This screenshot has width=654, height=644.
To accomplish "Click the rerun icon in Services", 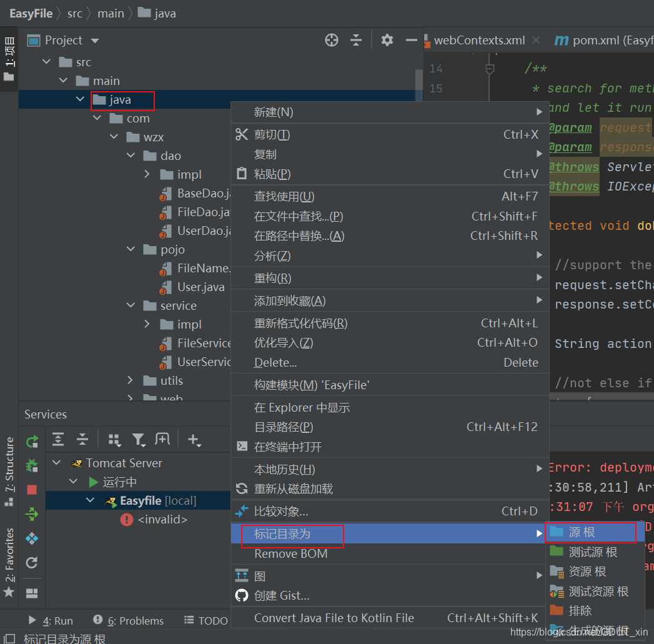I will pyautogui.click(x=32, y=441).
